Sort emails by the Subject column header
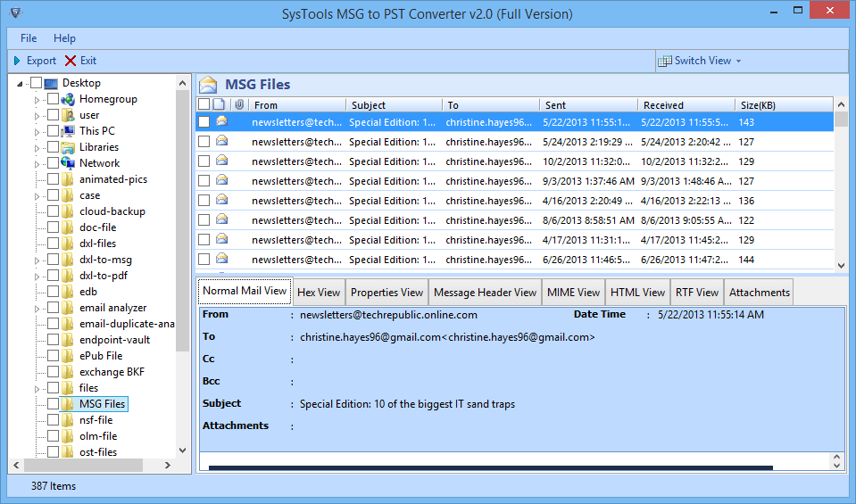 click(394, 104)
